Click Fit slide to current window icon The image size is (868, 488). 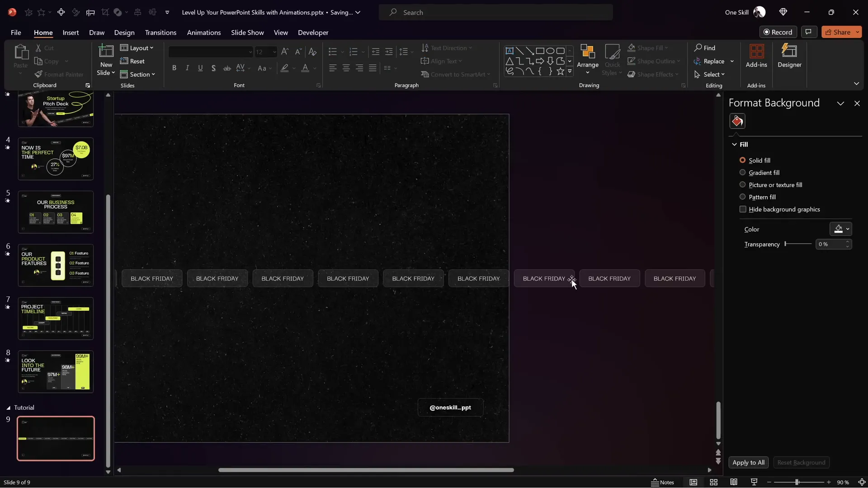(862, 482)
